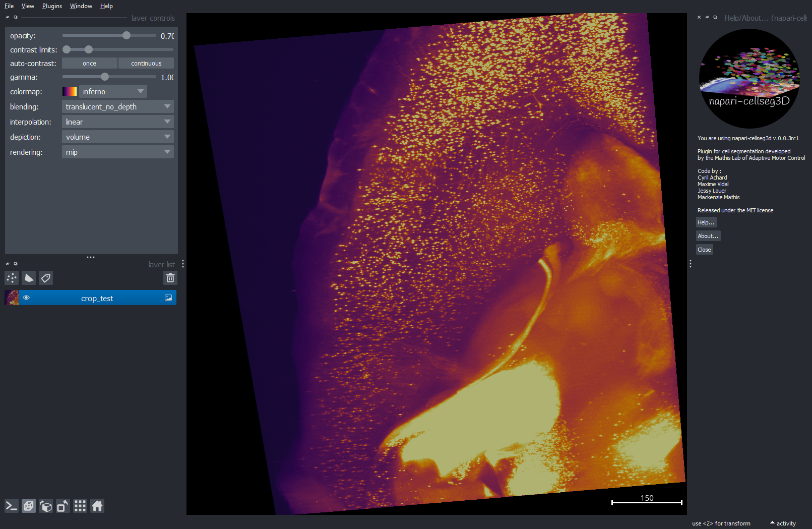This screenshot has width=812, height=529.
Task: Expand the activity panel
Action: [783, 523]
